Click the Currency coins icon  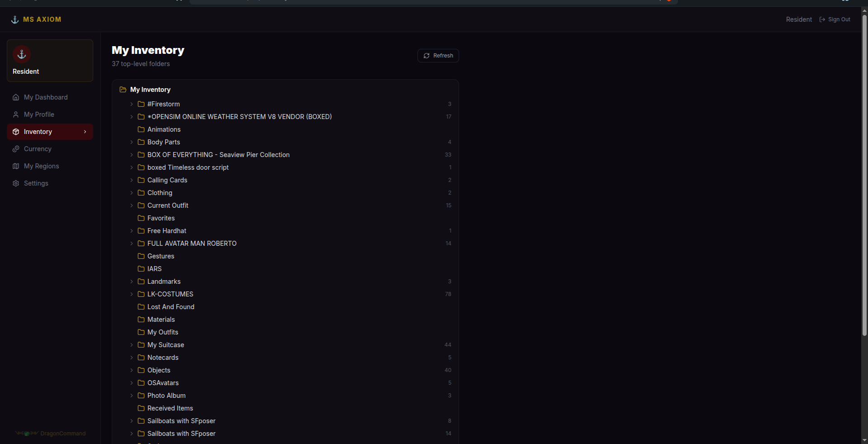coord(16,149)
